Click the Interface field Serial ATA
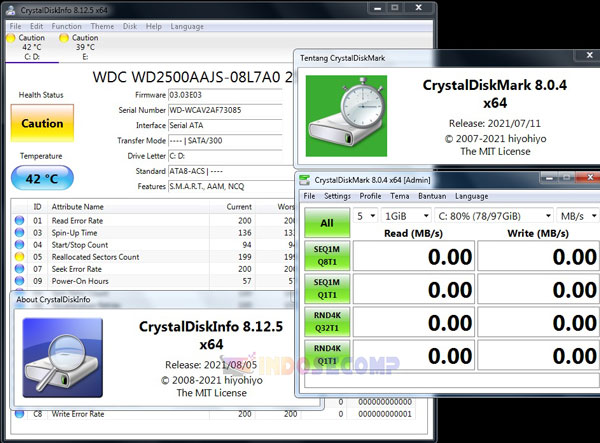 pos(225,125)
